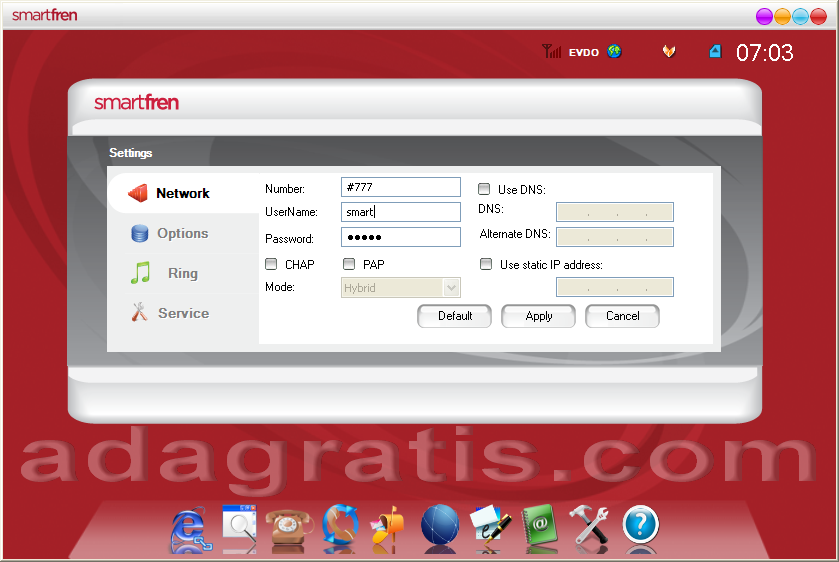Select the Network settings tab

point(184,193)
